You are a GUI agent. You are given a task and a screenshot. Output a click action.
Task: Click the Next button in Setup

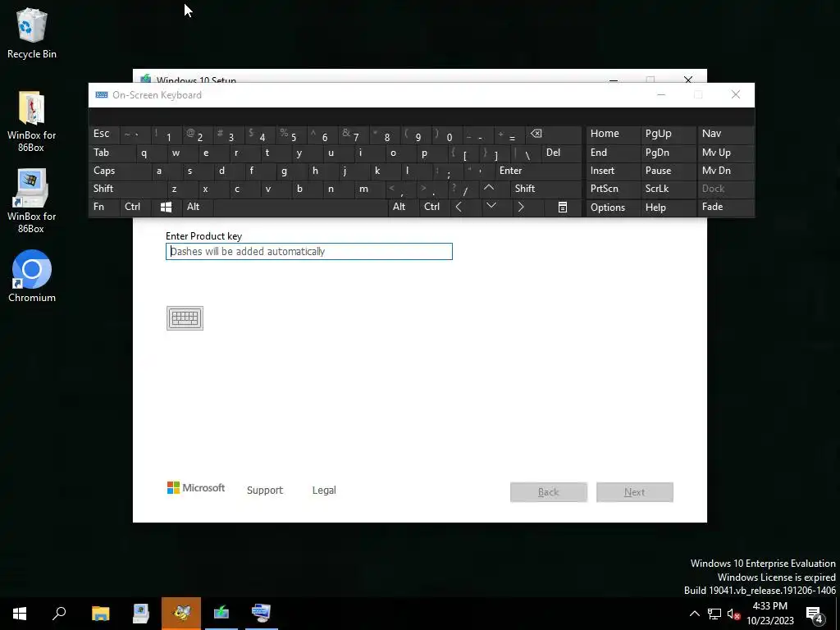635,492
